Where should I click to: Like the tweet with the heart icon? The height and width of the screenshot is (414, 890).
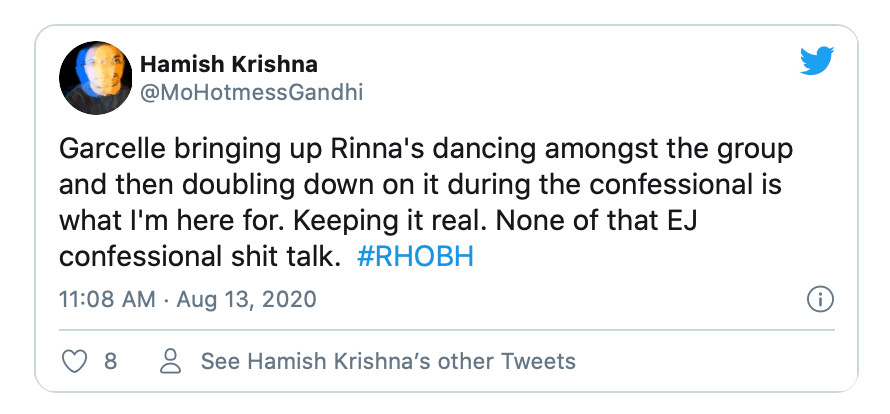(76, 361)
